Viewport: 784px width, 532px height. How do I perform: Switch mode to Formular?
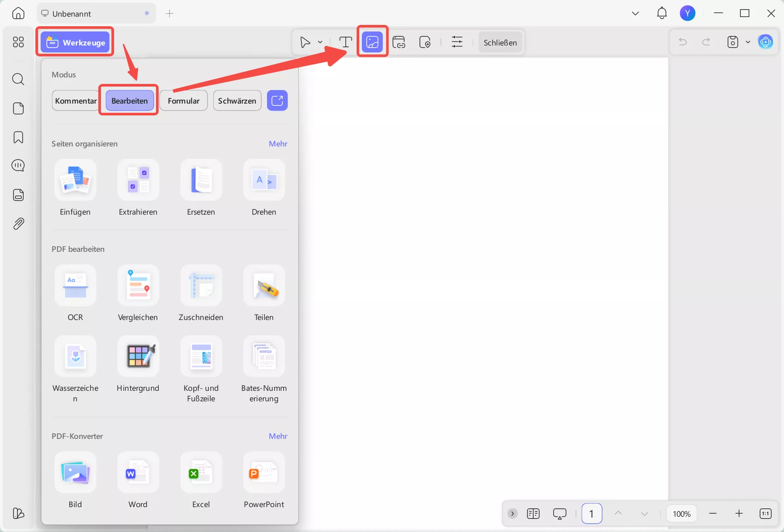184,101
